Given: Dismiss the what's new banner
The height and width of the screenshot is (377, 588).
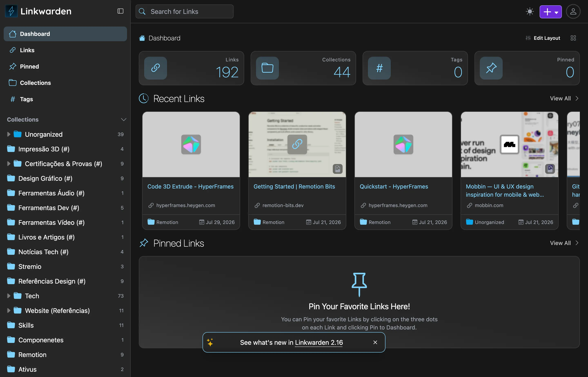Looking at the screenshot, I should (375, 343).
